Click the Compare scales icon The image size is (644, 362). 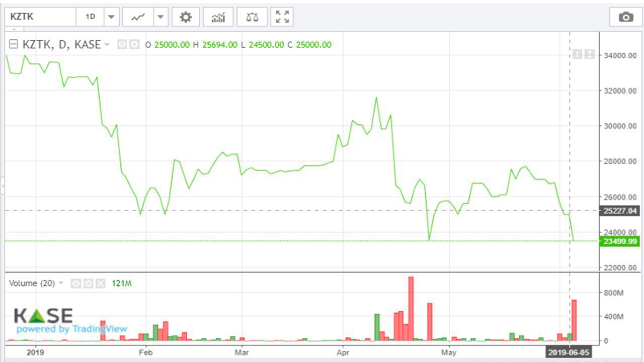[x=252, y=17]
